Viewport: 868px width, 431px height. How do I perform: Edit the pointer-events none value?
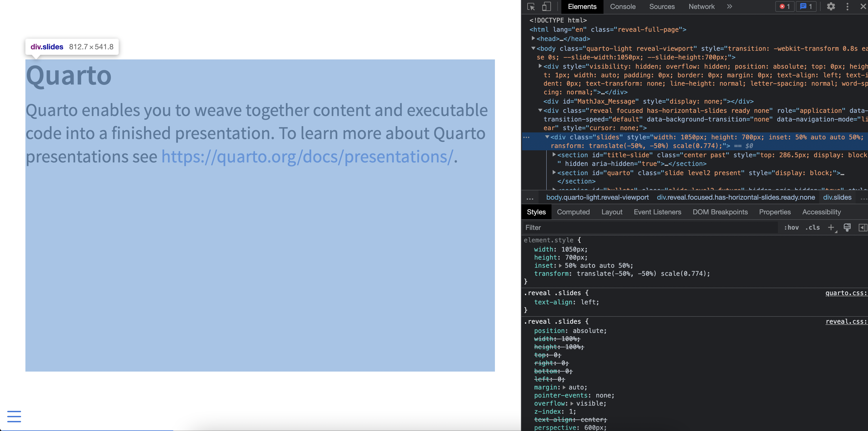pos(603,396)
